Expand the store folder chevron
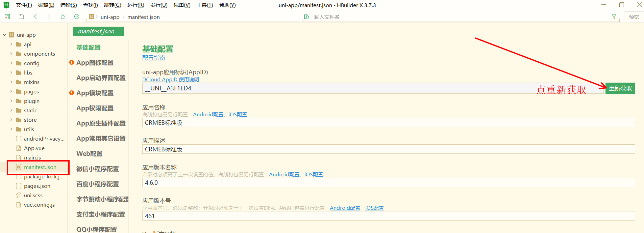Screen dimensions: 644x233 11,120
